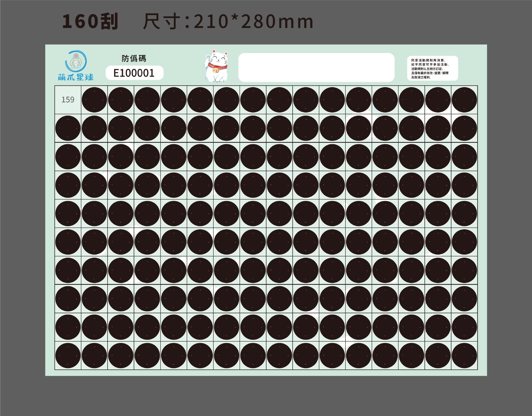The height and width of the screenshot is (416, 532).
Task: Click the rule line 及取消之權利
Action: click(421, 77)
